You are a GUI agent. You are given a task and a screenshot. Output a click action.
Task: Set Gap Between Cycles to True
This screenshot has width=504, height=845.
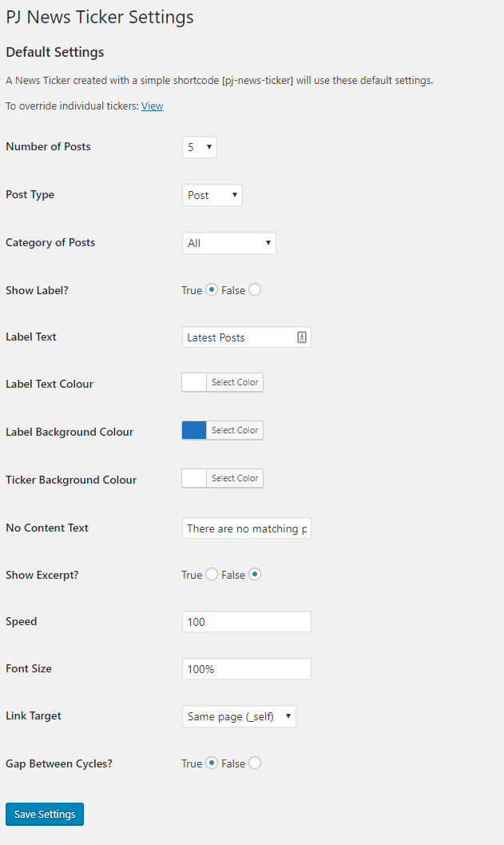[x=212, y=763]
